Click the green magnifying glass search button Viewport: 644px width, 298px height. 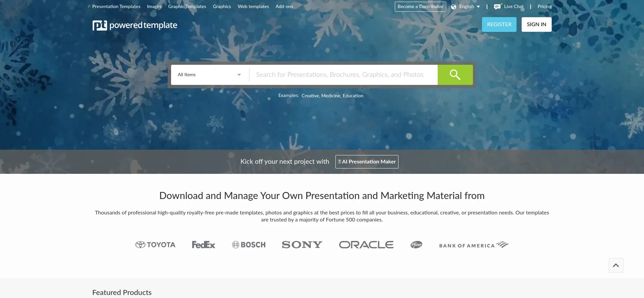coord(455,75)
